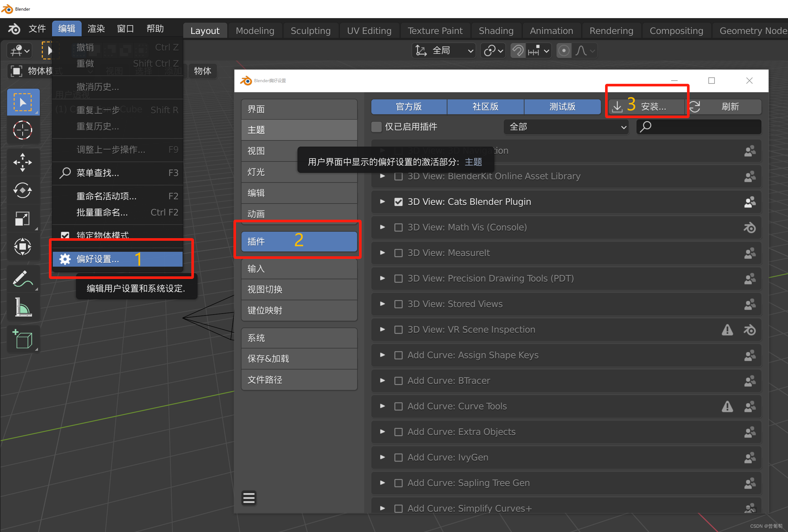The width and height of the screenshot is (788, 532).
Task: Select the Measure tool
Action: [22, 307]
